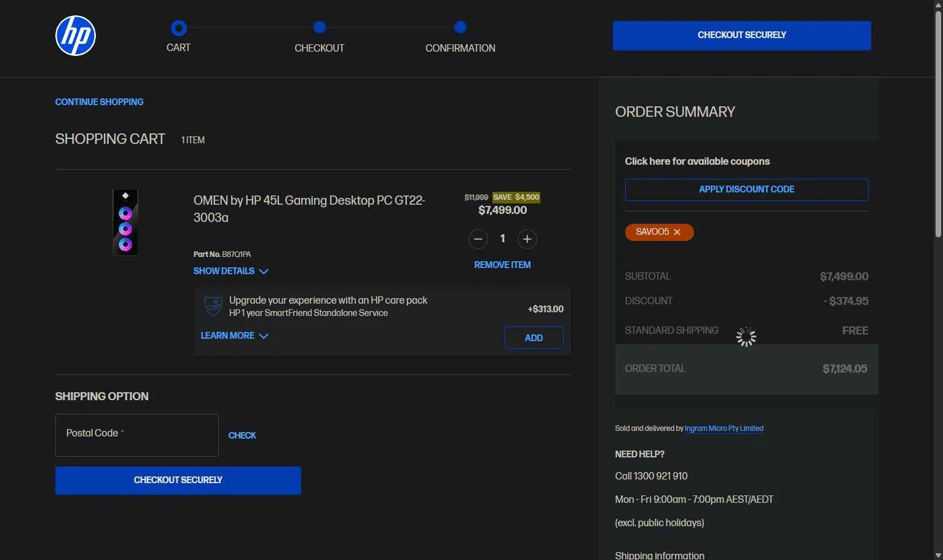This screenshot has height=560, width=943.
Task: Click the Part No. B87Q1PA text
Action: click(222, 254)
